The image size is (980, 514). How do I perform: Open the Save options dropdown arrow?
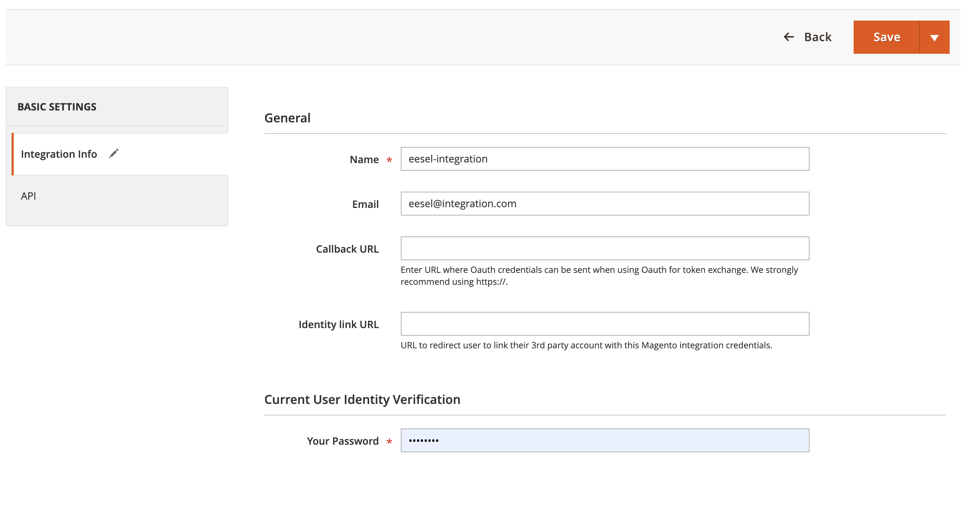click(x=934, y=37)
